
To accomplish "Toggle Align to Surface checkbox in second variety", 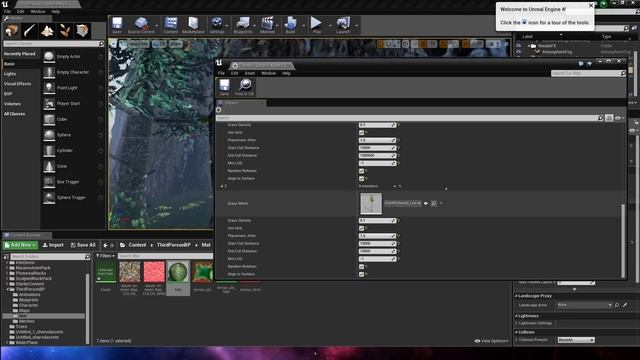I will click(x=361, y=274).
